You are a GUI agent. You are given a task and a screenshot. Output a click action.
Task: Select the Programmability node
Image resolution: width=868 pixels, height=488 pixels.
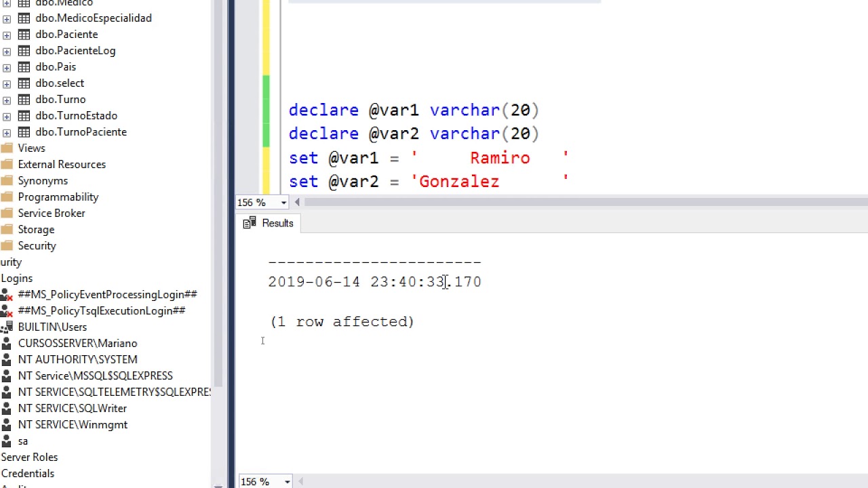click(x=58, y=197)
